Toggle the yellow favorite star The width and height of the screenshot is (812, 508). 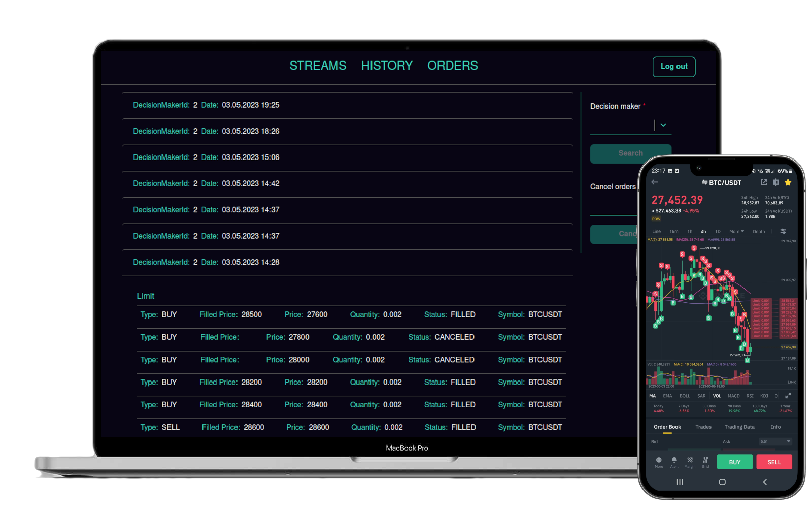pyautogui.click(x=788, y=182)
